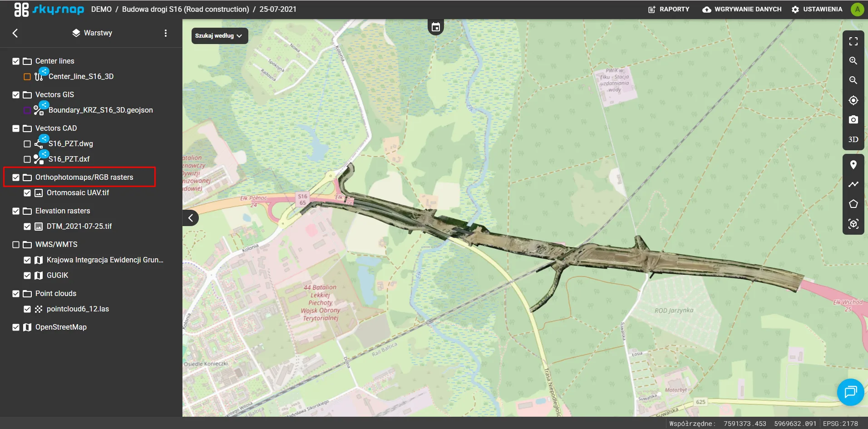Take a map screenshot with camera icon
The width and height of the screenshot is (868, 429).
click(853, 120)
